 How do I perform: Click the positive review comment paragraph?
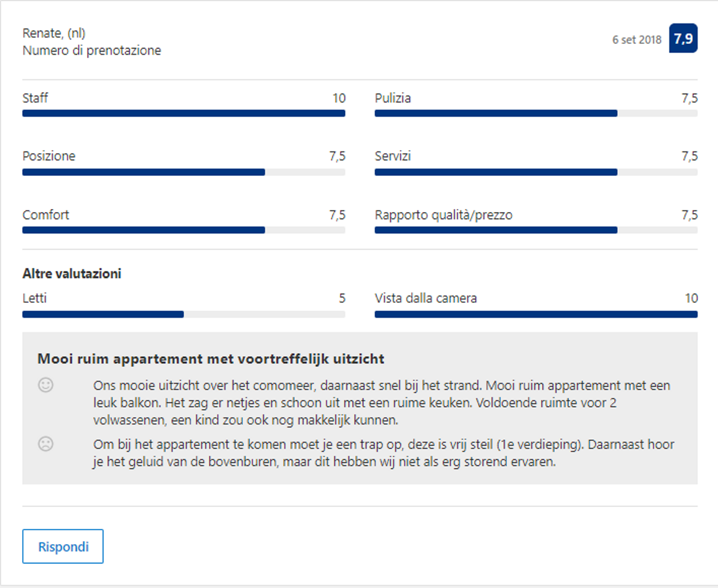tap(382, 402)
